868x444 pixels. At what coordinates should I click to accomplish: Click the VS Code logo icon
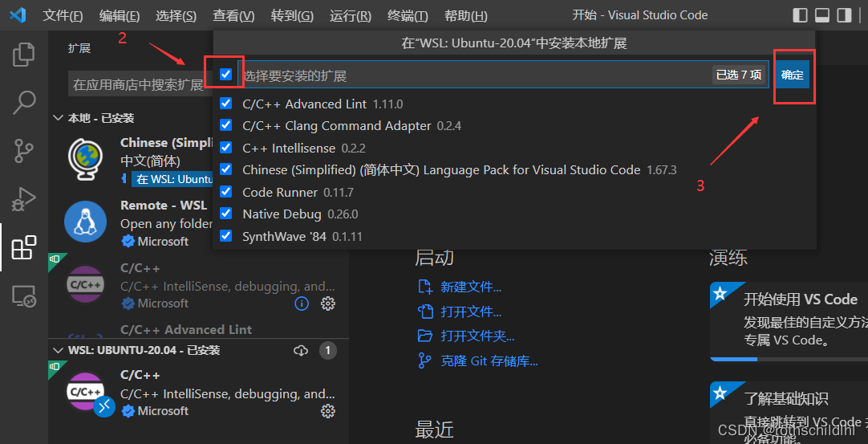[x=18, y=15]
